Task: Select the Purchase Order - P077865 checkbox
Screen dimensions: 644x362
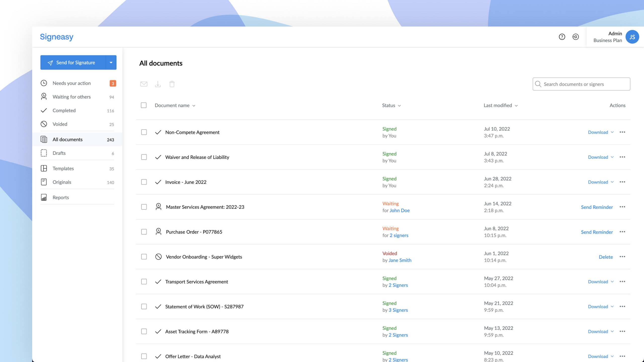Action: 144,232
